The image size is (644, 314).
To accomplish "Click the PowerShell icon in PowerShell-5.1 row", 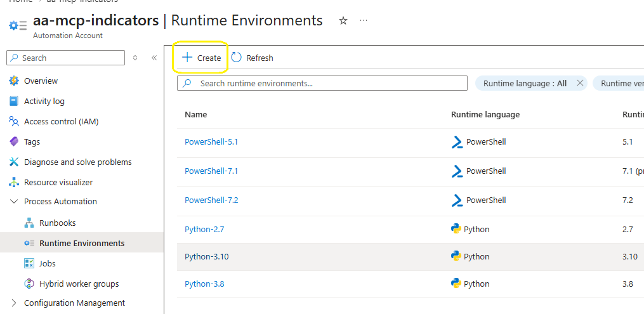I will click(457, 142).
